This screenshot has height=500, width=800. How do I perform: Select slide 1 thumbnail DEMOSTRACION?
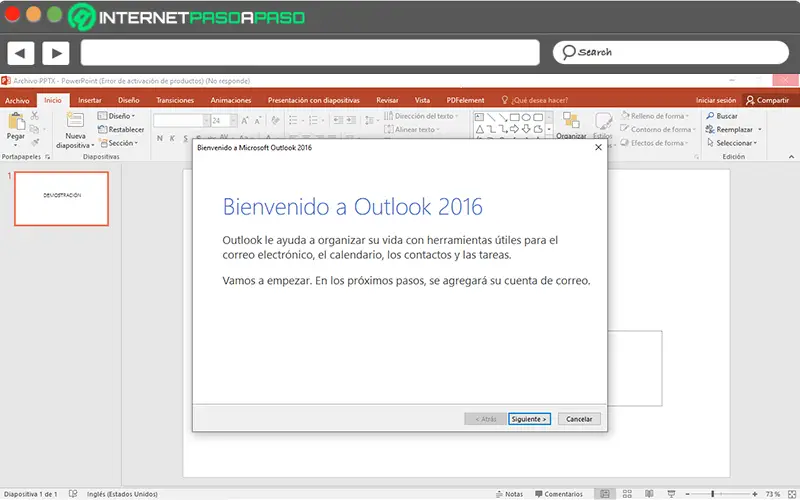click(x=62, y=198)
